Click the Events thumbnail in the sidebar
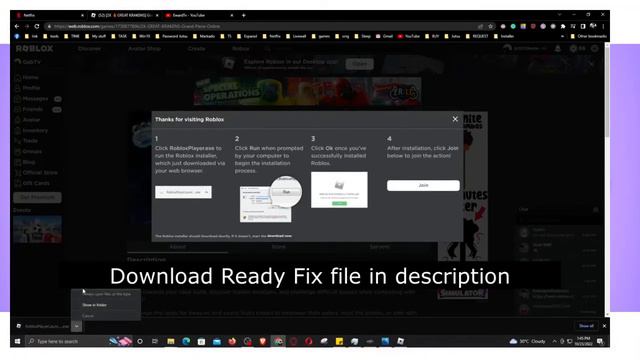The height and width of the screenshot is (360, 640). point(38,229)
